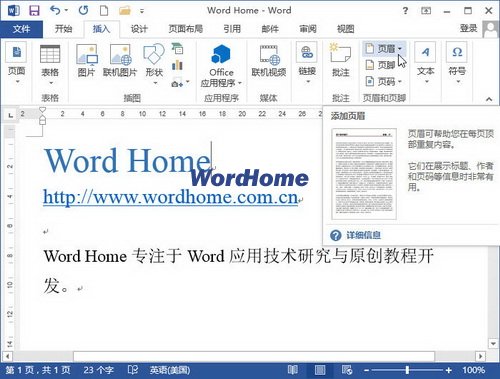
Task: Open the Header (页眉) dropdown
Action: [384, 49]
